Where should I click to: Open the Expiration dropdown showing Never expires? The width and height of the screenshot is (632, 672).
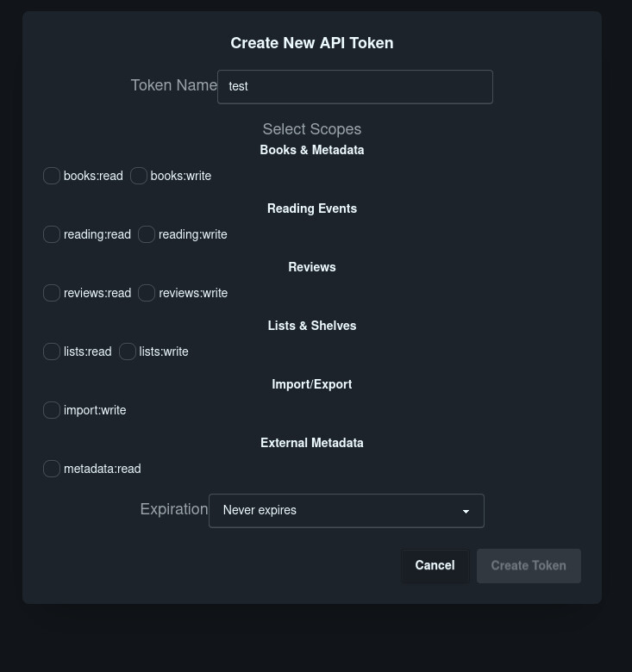[x=345, y=511]
